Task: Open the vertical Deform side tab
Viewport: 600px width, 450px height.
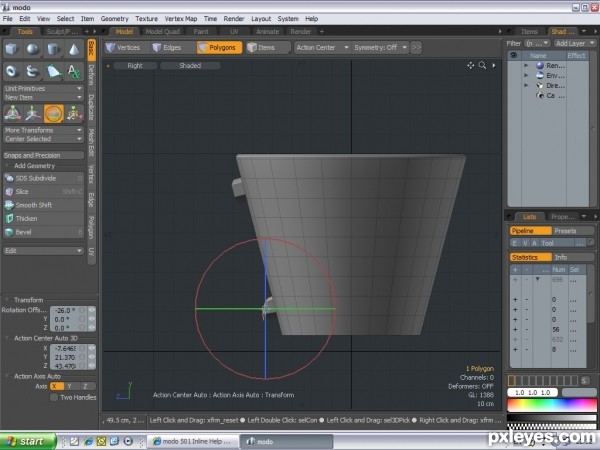Action: coord(91,75)
